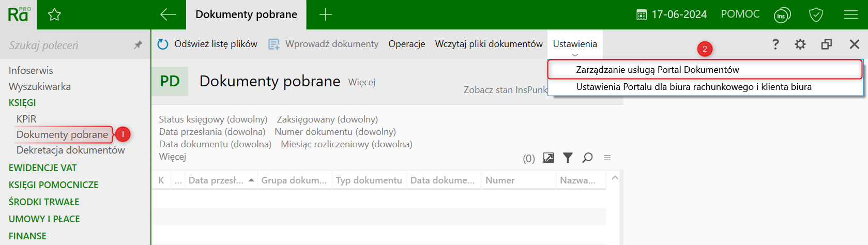Search the list with magnifier icon
The image size is (868, 245).
tap(587, 158)
